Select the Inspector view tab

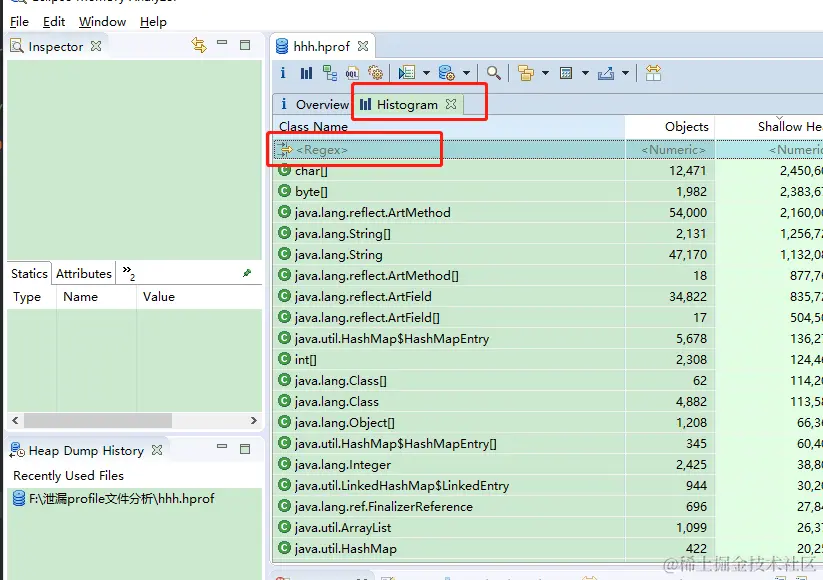point(56,47)
